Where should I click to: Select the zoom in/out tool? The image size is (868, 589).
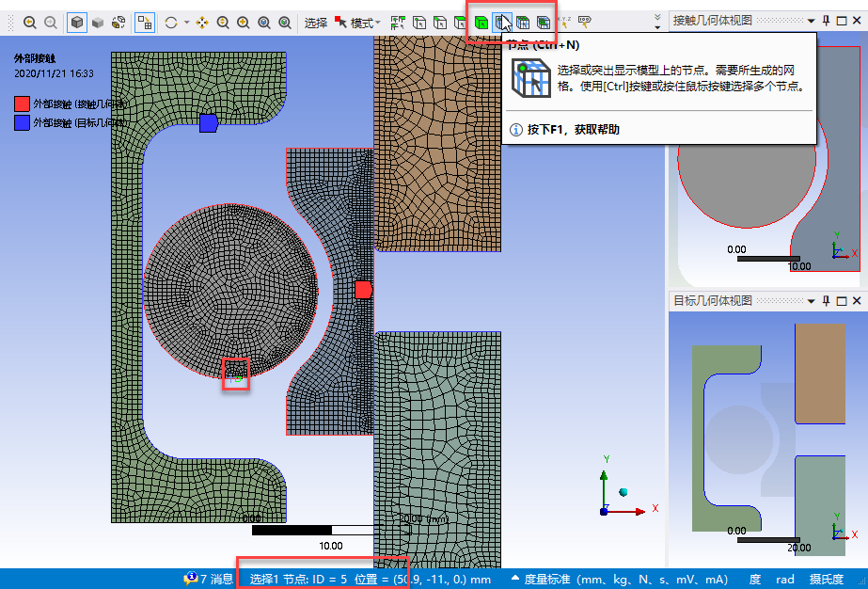[223, 23]
